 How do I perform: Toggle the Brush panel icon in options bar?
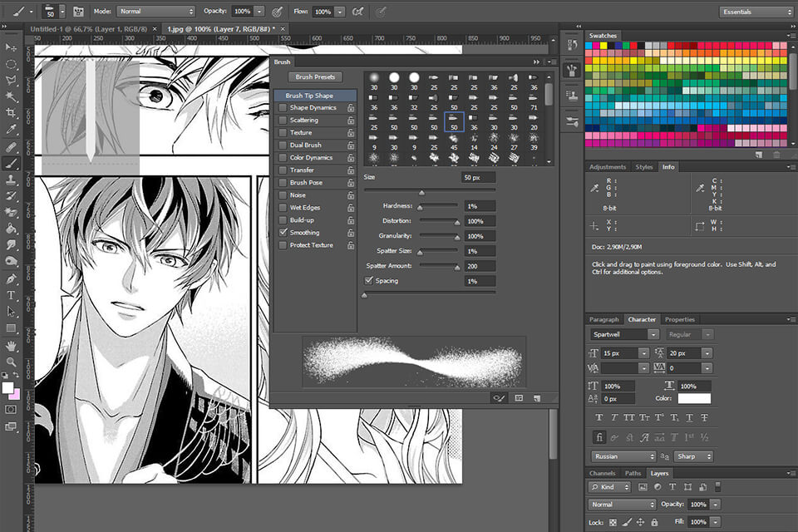tap(78, 12)
